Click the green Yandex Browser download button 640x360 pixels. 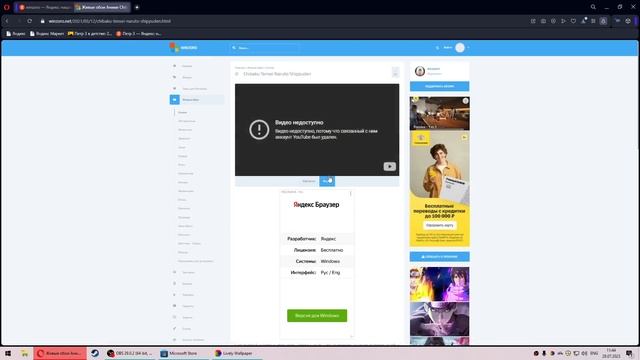(x=317, y=316)
